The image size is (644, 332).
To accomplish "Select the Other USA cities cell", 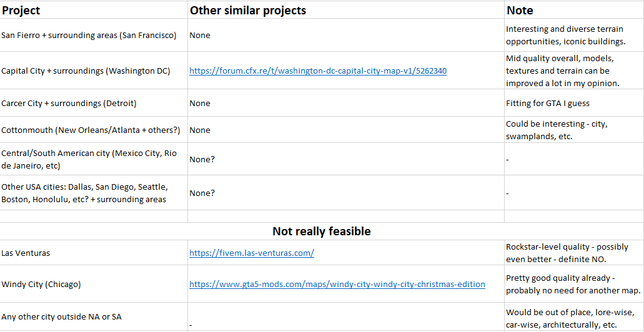I will (x=94, y=193).
